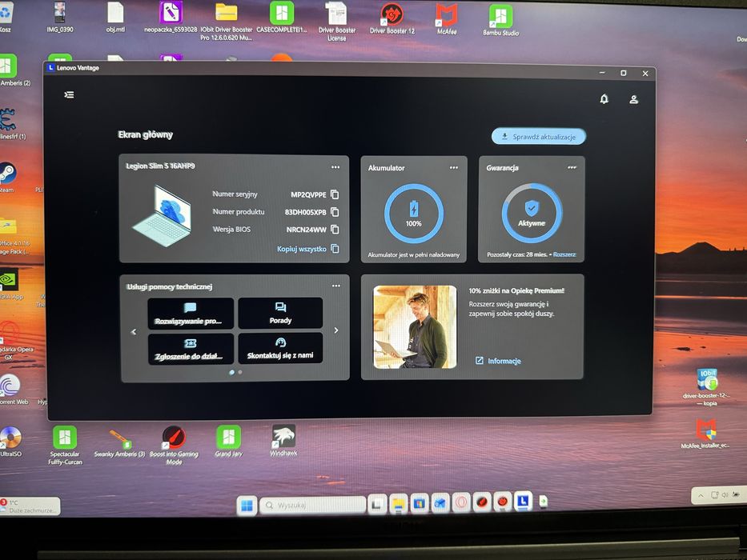This screenshot has width=747, height=560.
Task: Open the Lenovo Vantage hamburger menu
Action: point(69,94)
